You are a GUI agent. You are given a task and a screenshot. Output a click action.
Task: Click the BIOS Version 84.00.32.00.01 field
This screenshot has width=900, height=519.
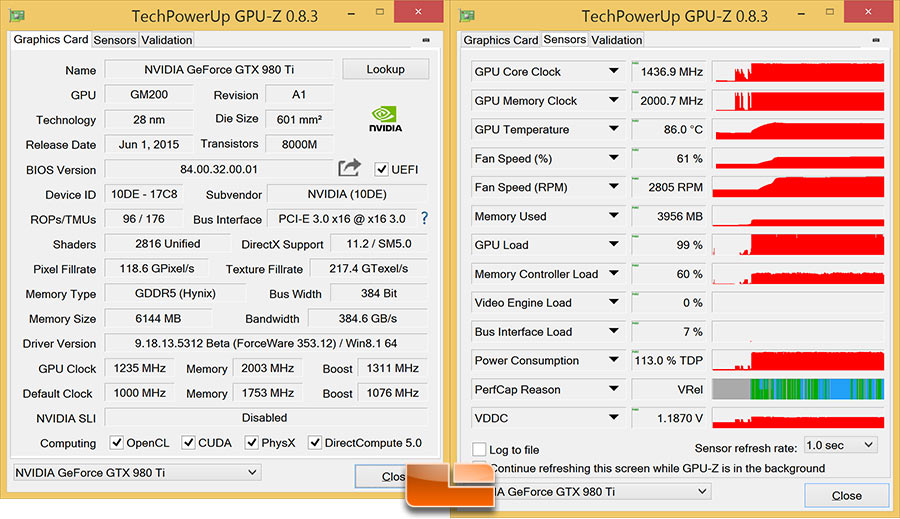point(219,169)
